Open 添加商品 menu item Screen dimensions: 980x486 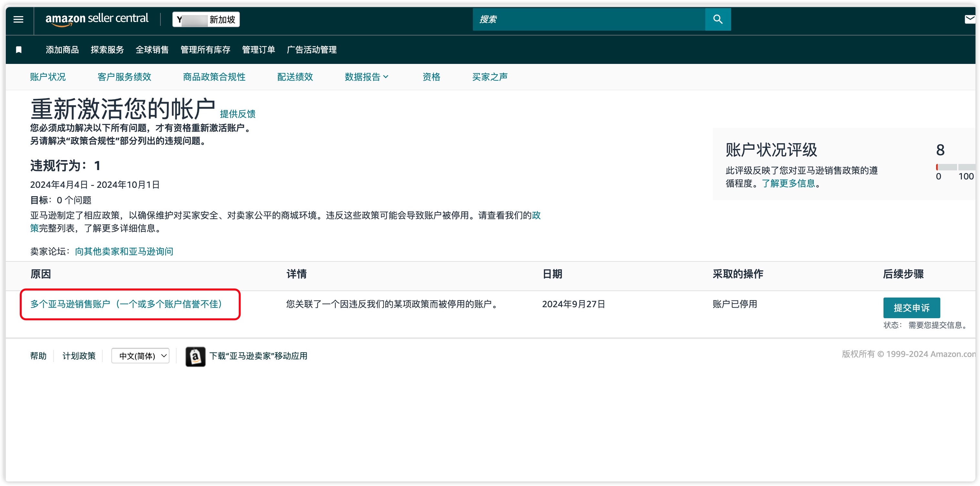pyautogui.click(x=62, y=49)
